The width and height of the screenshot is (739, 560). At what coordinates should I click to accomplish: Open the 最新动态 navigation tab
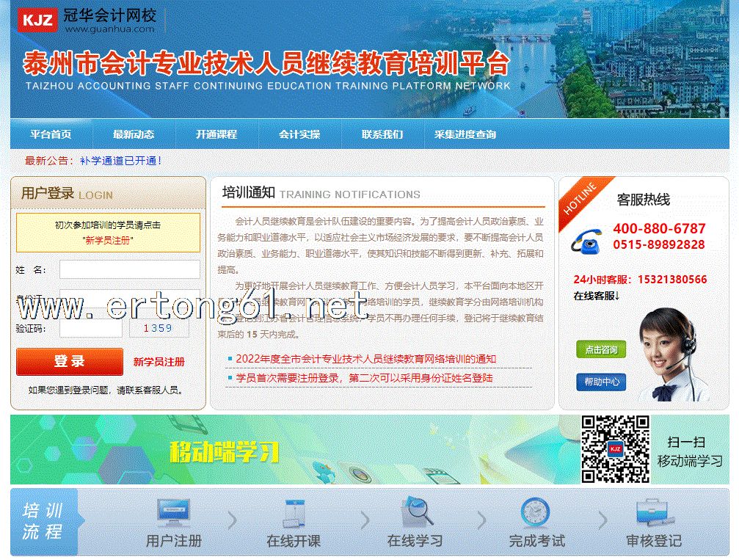pos(134,134)
